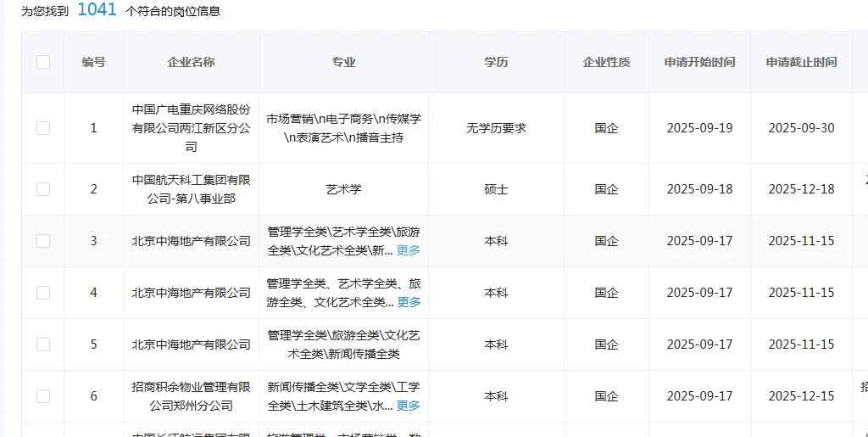
Task: Check the box for row 1 中国广电重庆网络
Action: click(x=43, y=128)
